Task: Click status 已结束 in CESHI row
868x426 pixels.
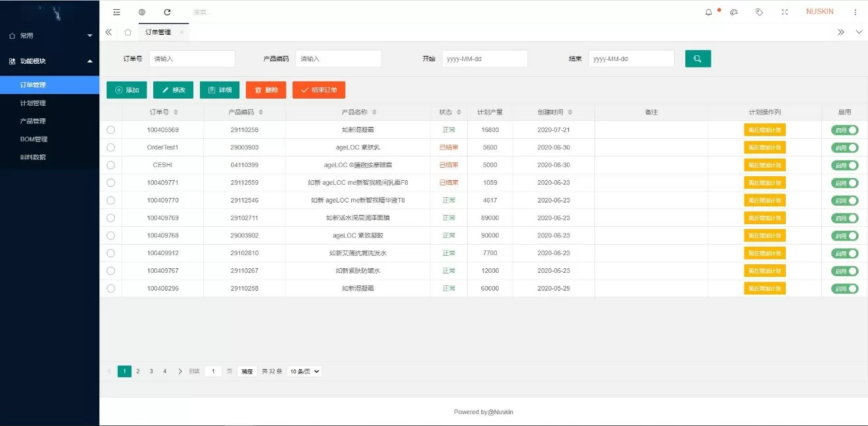Action: click(448, 165)
